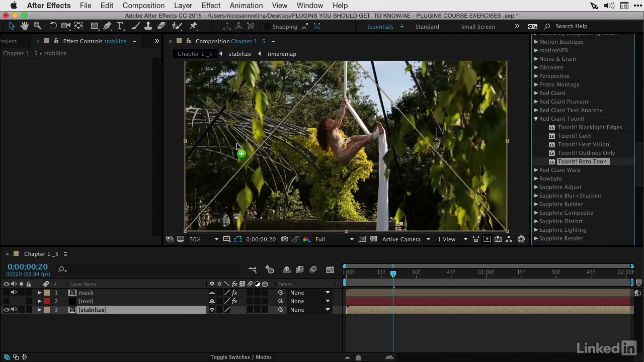This screenshot has width=644, height=362.
Task: Select the Hand tool
Action: coord(24,26)
